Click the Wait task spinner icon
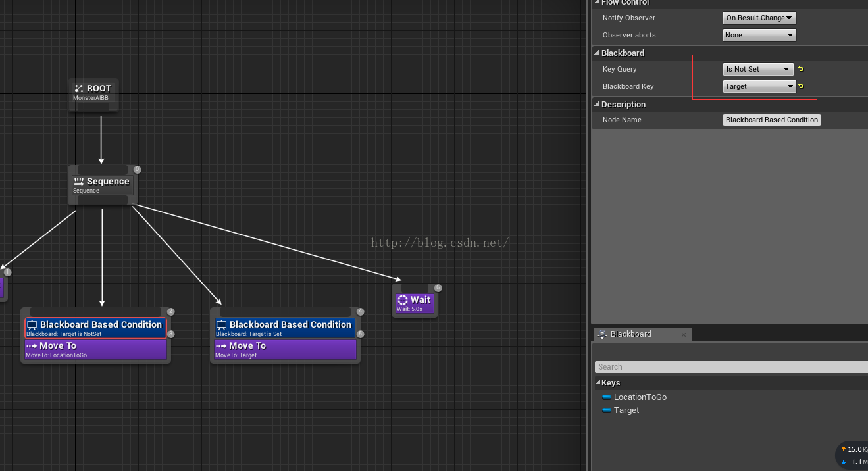The image size is (868, 471). tap(403, 300)
